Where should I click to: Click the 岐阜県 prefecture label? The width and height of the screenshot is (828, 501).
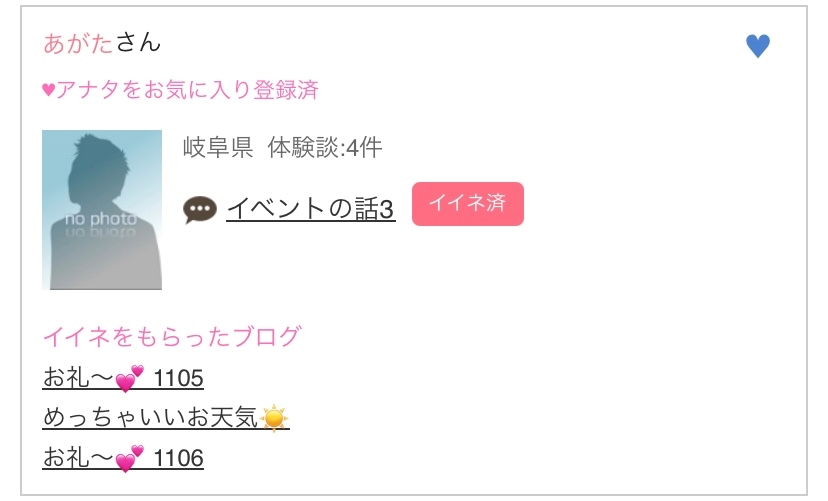point(217,148)
